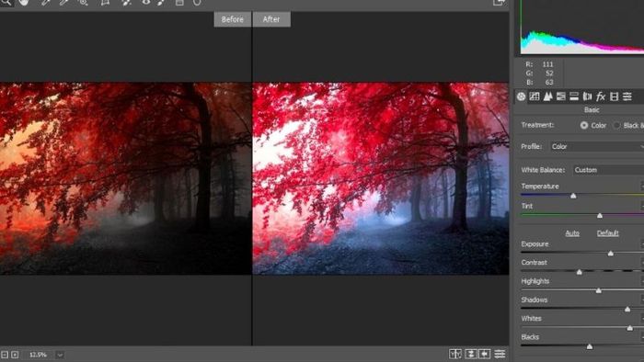The image size is (644, 362).
Task: Click the Shadows slider handle
Action: [x=627, y=309]
